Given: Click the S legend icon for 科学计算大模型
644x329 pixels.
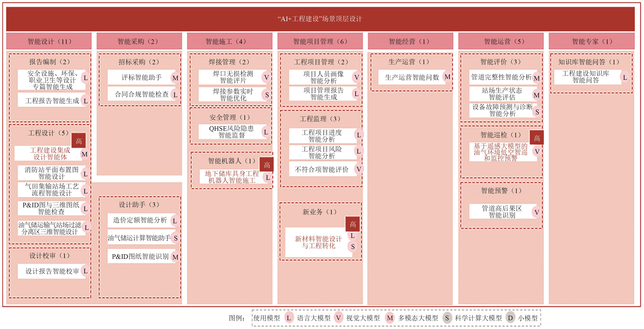Looking at the screenshot, I should (x=447, y=318).
